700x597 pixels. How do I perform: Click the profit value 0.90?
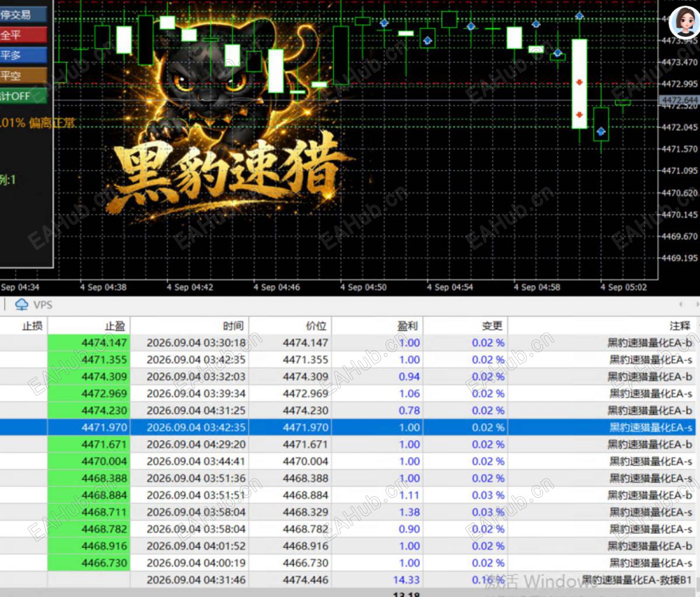click(x=409, y=529)
